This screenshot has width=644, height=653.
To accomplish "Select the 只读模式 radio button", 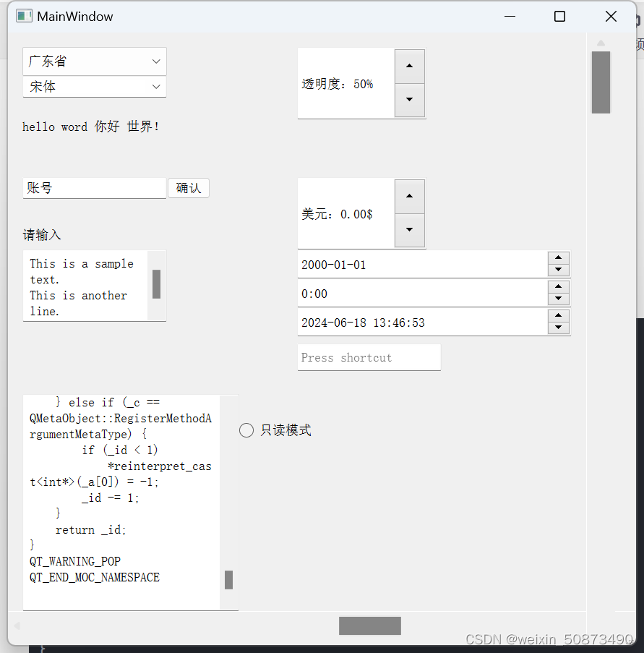I will tap(246, 430).
